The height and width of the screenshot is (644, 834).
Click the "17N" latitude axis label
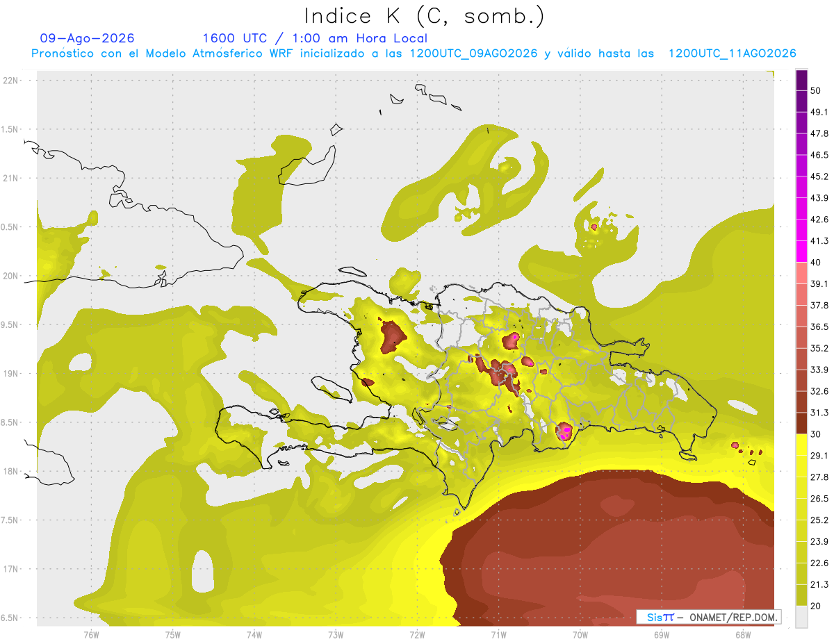(11, 569)
